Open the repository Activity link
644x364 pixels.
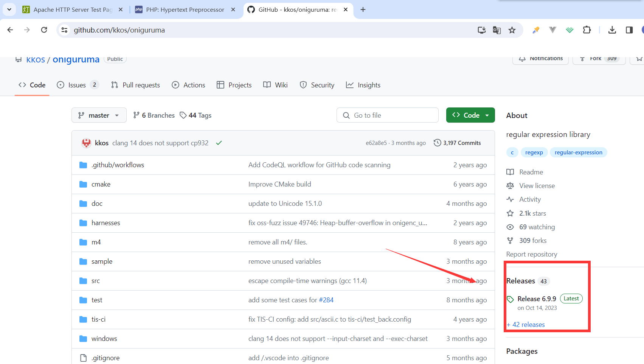[x=524, y=199]
